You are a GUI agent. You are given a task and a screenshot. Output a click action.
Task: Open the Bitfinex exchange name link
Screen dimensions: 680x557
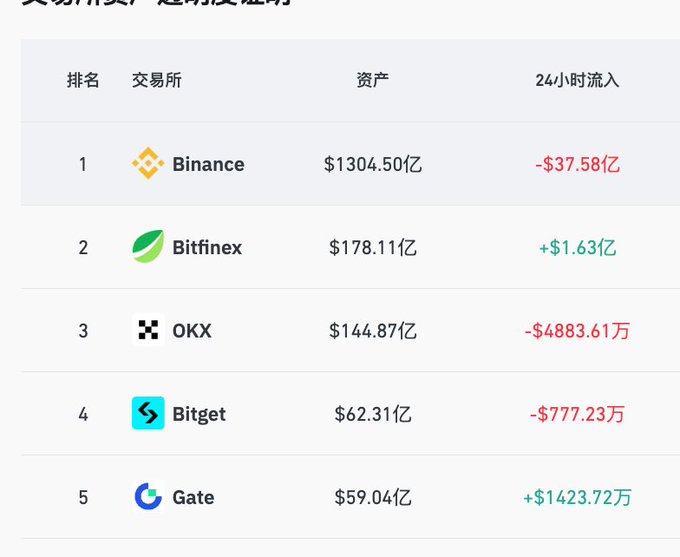coord(207,247)
